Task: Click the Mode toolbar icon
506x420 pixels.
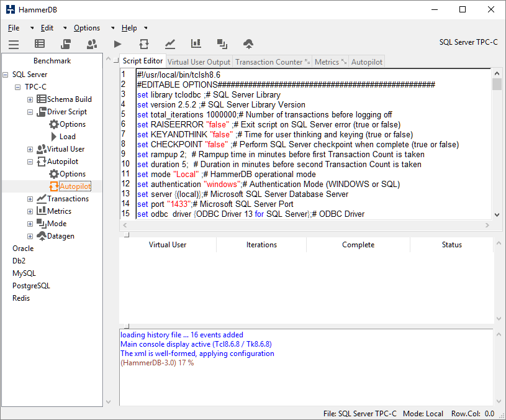Action: point(222,44)
